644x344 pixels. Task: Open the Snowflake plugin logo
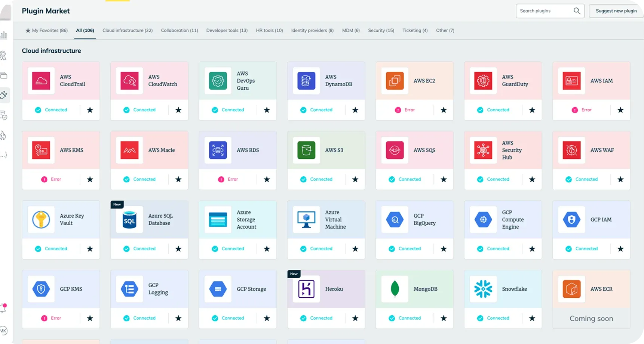[483, 289]
